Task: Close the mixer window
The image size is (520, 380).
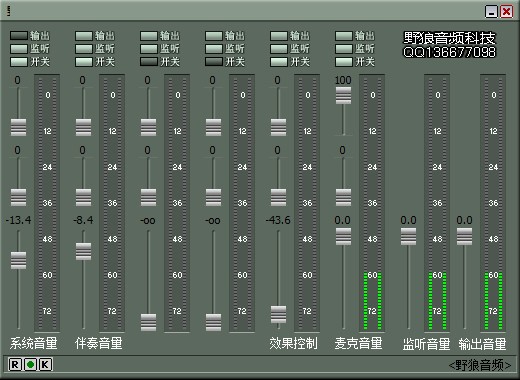Action: pyautogui.click(x=507, y=12)
